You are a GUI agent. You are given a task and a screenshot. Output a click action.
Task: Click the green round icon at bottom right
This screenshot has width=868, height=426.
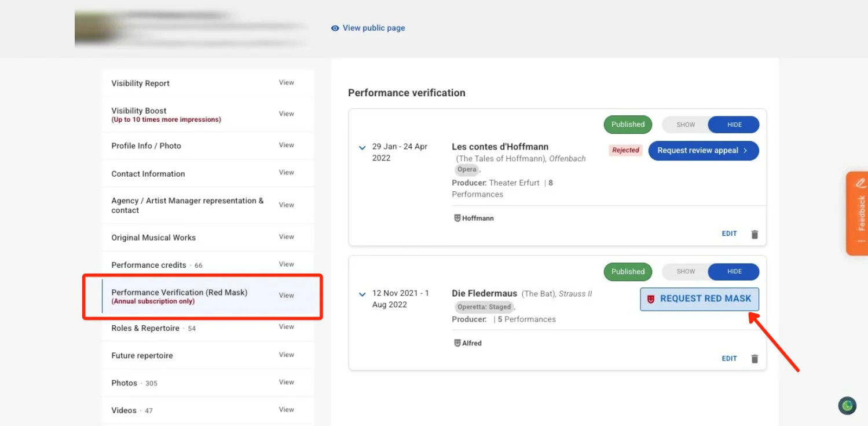click(847, 406)
